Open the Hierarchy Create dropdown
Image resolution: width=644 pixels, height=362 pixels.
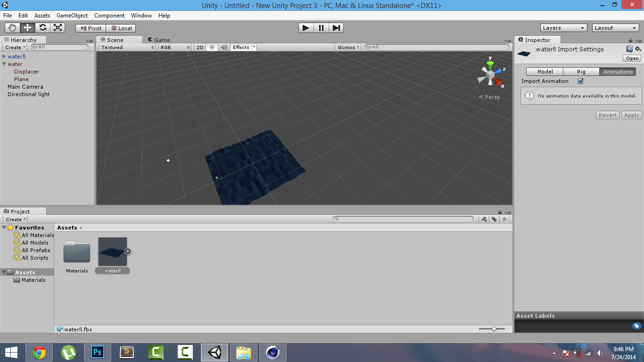(x=15, y=47)
